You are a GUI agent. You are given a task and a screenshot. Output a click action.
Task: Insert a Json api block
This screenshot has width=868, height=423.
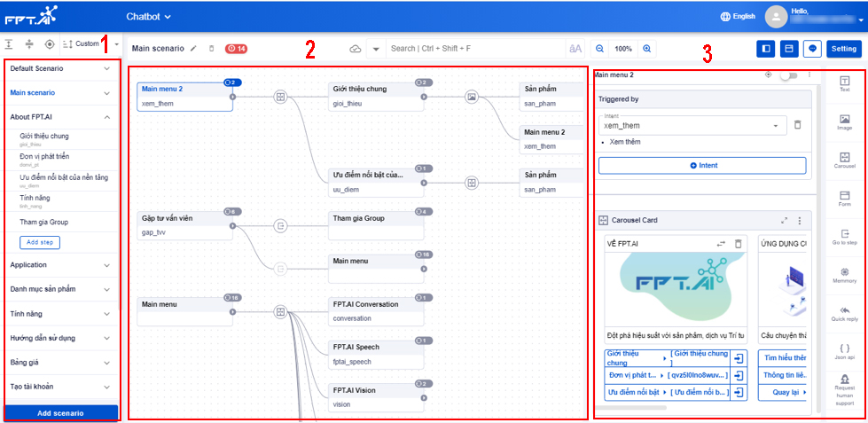coord(844,352)
